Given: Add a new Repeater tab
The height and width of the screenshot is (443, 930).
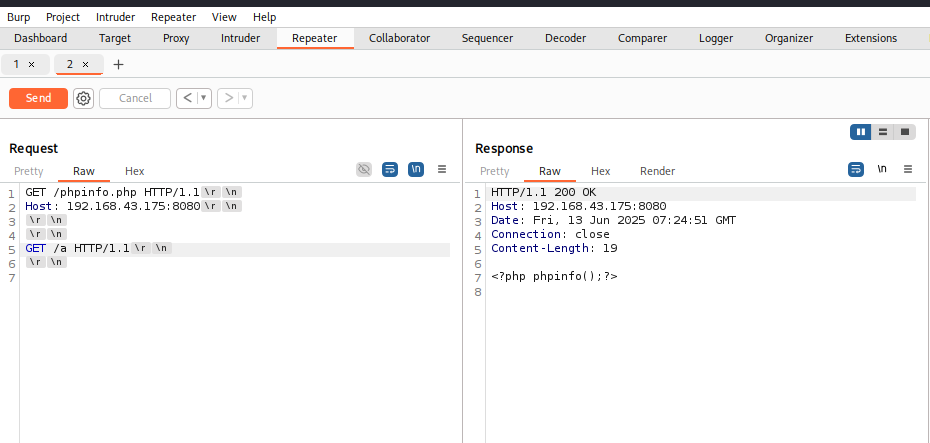Looking at the screenshot, I should [119, 65].
